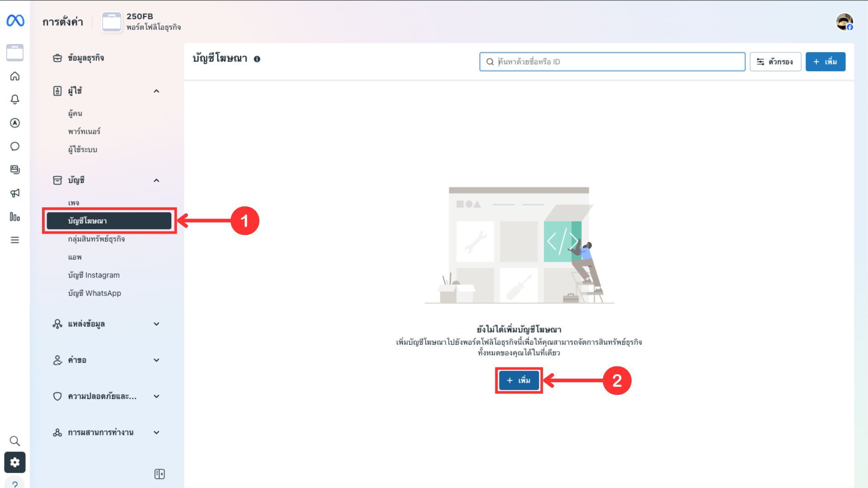Screen dimensions: 868x488
Task: Expand the ความปลอดภัยและ... section chevron
Action: coord(156,396)
